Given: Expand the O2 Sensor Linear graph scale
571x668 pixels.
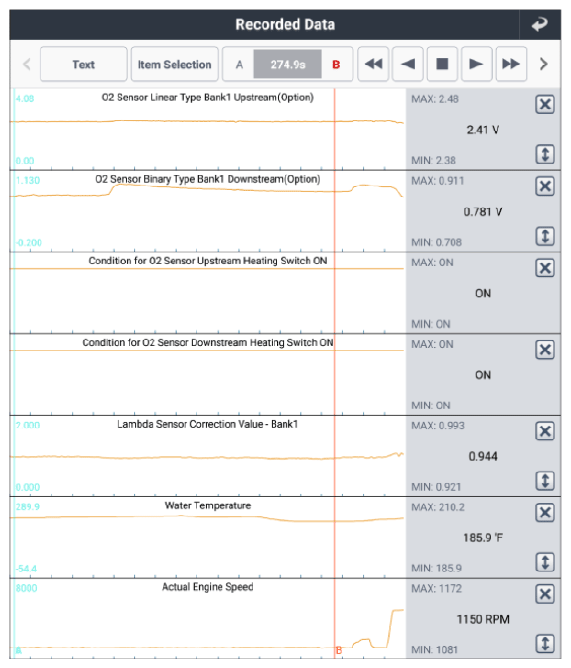Looking at the screenshot, I should 545,154.
